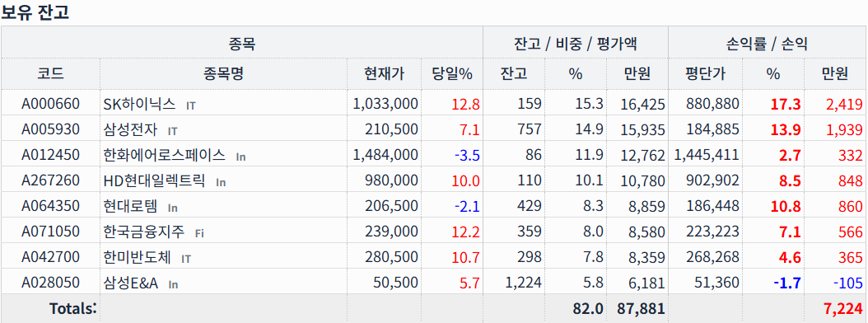
Task: Click current price 1,484,000
Action: (385, 155)
